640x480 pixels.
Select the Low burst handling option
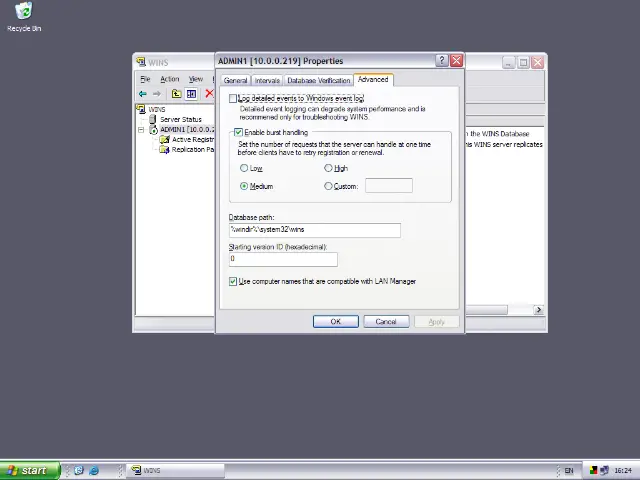(244, 168)
